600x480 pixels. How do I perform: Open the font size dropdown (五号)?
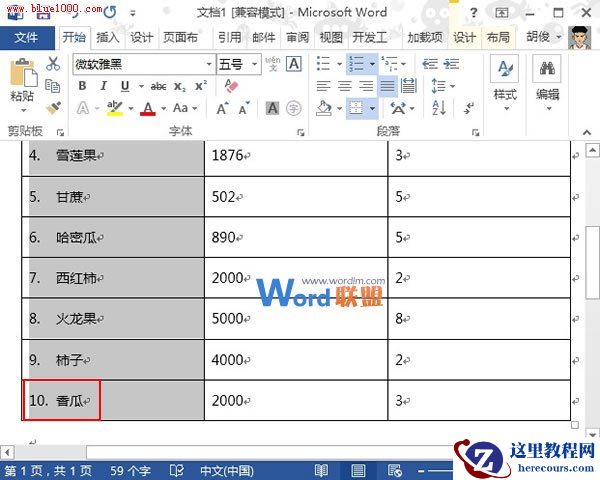pyautogui.click(x=254, y=64)
